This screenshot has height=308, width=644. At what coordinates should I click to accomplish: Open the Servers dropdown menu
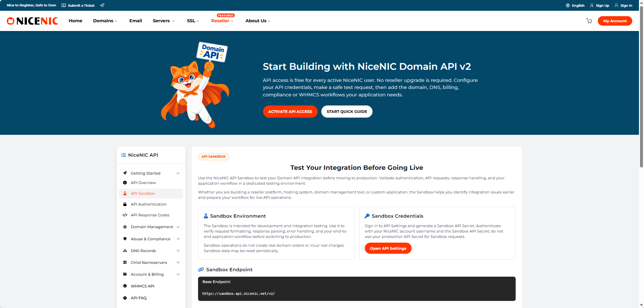tap(164, 21)
